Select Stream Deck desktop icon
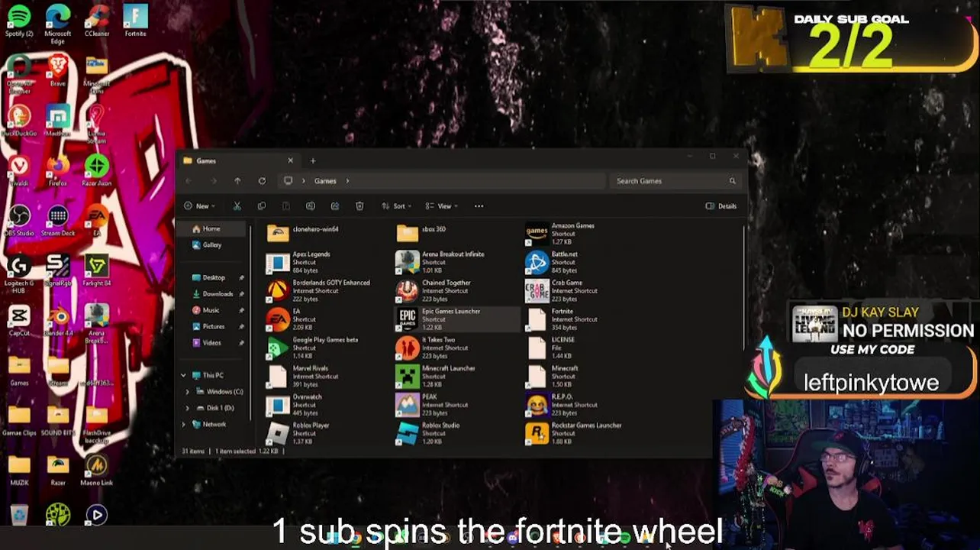The width and height of the screenshot is (980, 550). (x=58, y=221)
